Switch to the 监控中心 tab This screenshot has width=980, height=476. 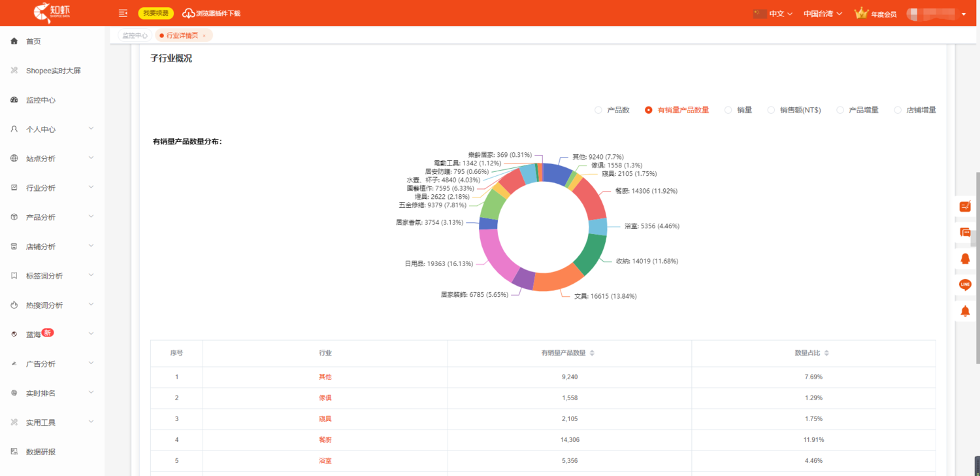[x=135, y=35]
